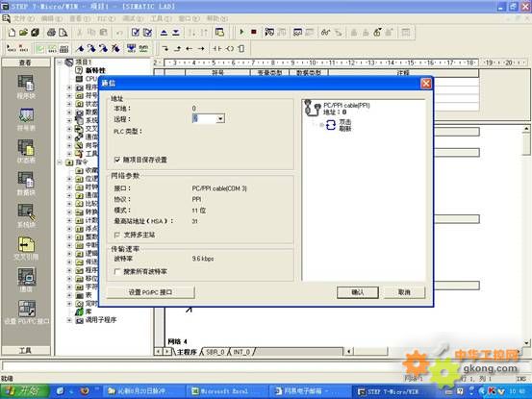Open the 帮助(H) menu
532x399 pixels.
(217, 18)
